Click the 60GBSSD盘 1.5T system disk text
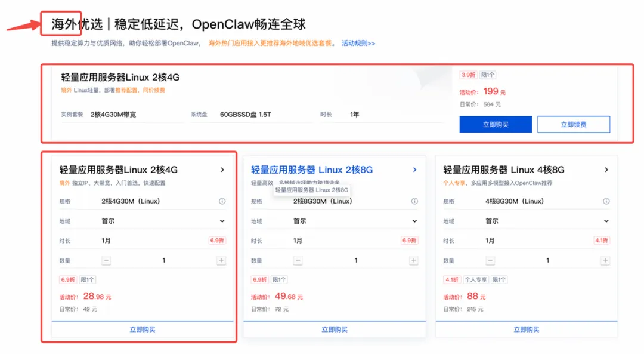The image size is (644, 354). [x=245, y=114]
